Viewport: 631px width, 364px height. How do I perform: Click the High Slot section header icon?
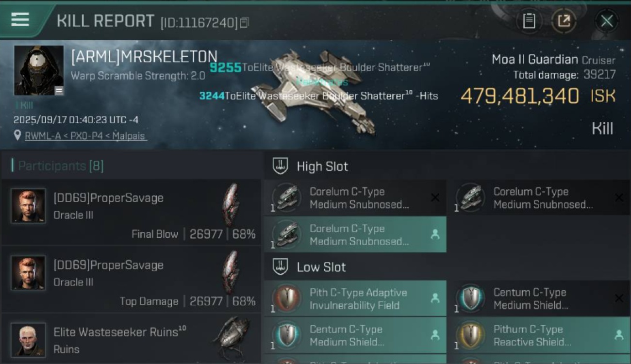[280, 166]
